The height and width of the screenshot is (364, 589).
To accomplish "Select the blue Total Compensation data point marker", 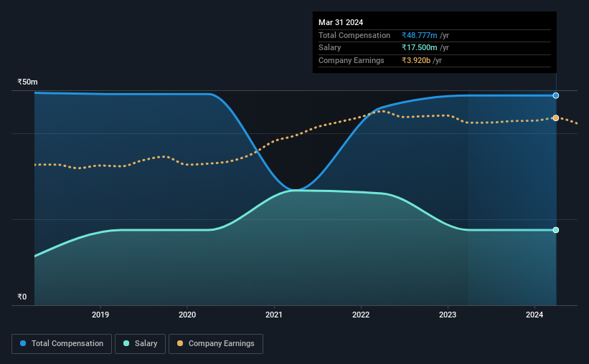I will click(x=555, y=96).
